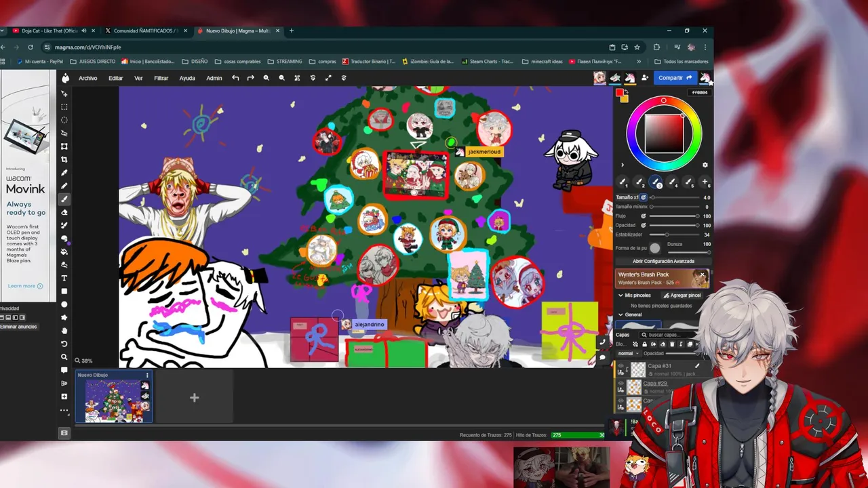Select the Hand pan tool

pos(64,331)
